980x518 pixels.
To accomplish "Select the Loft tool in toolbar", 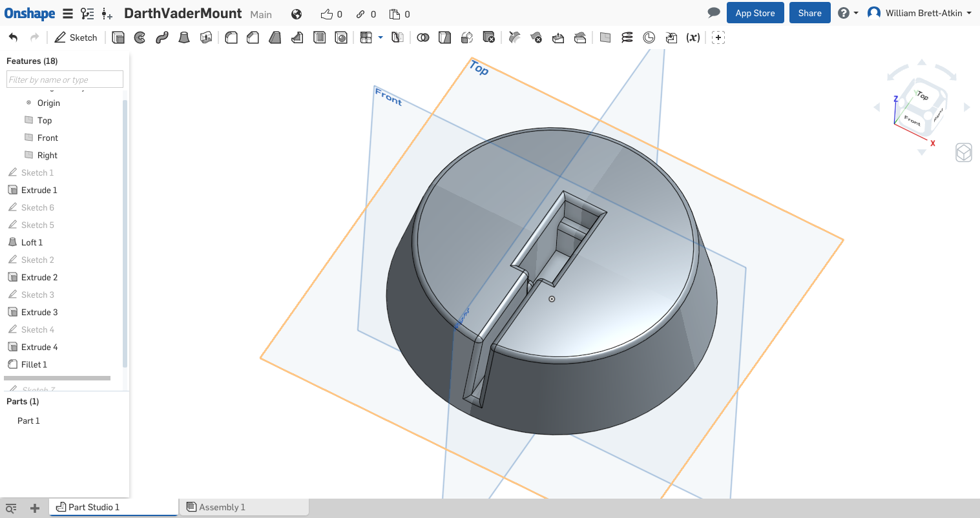I will click(184, 37).
